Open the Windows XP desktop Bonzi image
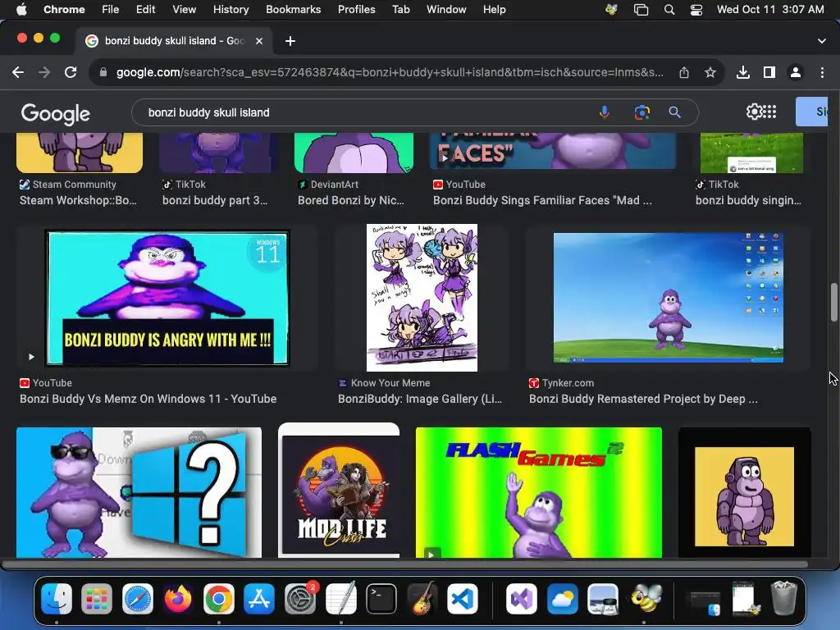840x630 pixels. pos(668,297)
